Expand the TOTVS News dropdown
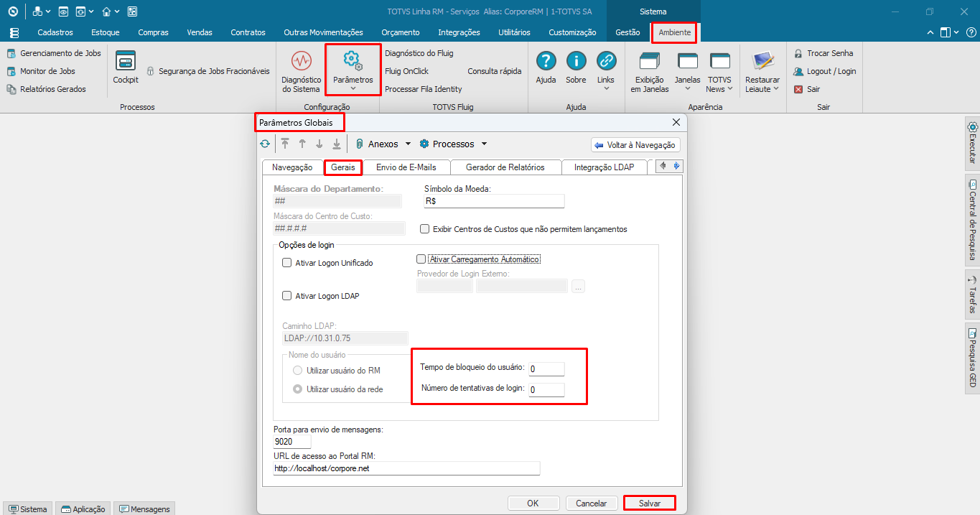The image size is (980, 515). point(730,89)
